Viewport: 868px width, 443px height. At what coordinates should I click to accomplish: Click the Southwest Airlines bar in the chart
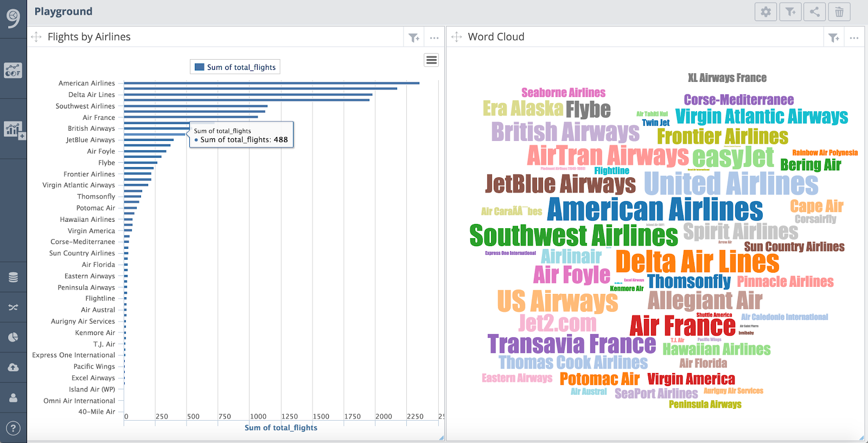196,106
